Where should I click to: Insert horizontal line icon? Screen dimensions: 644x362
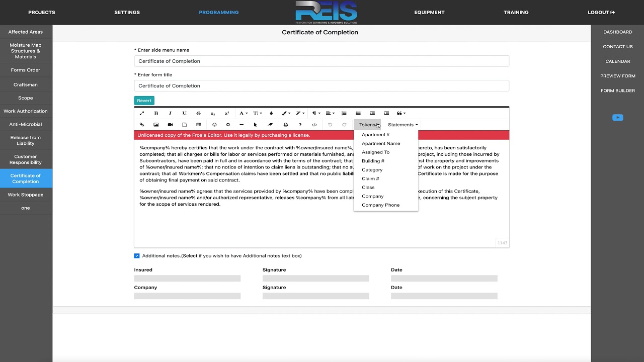coord(242,125)
